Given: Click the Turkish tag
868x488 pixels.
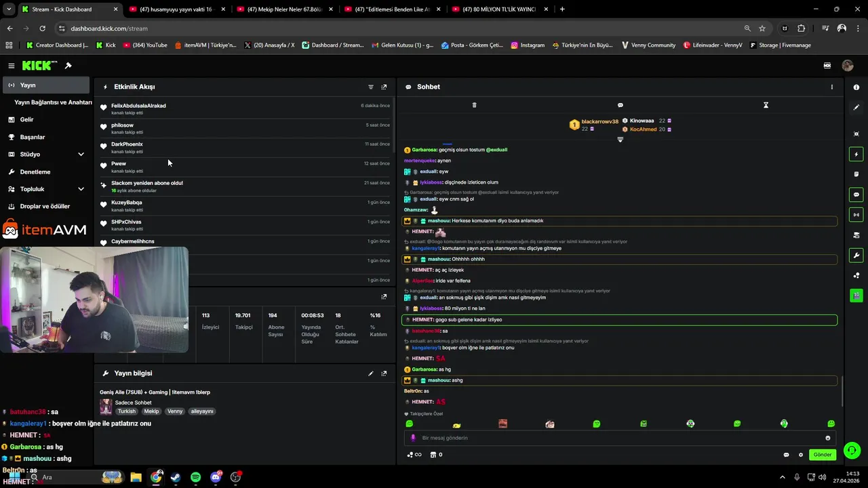Looking at the screenshot, I should [127, 411].
